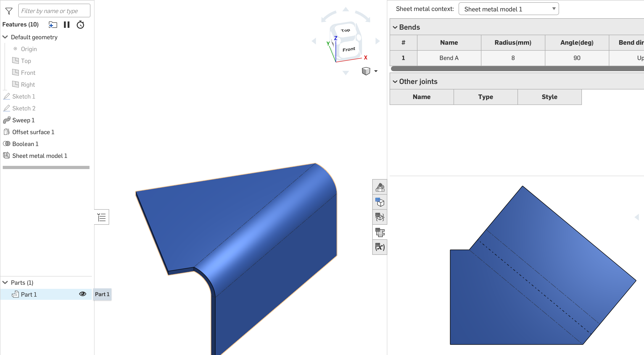Click the feature list toggle icon
Image resolution: width=644 pixels, height=355 pixels.
[x=102, y=217]
